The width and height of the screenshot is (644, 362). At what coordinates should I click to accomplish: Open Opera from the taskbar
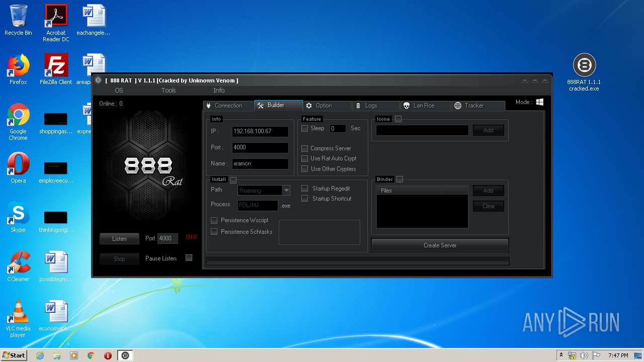pyautogui.click(x=108, y=355)
